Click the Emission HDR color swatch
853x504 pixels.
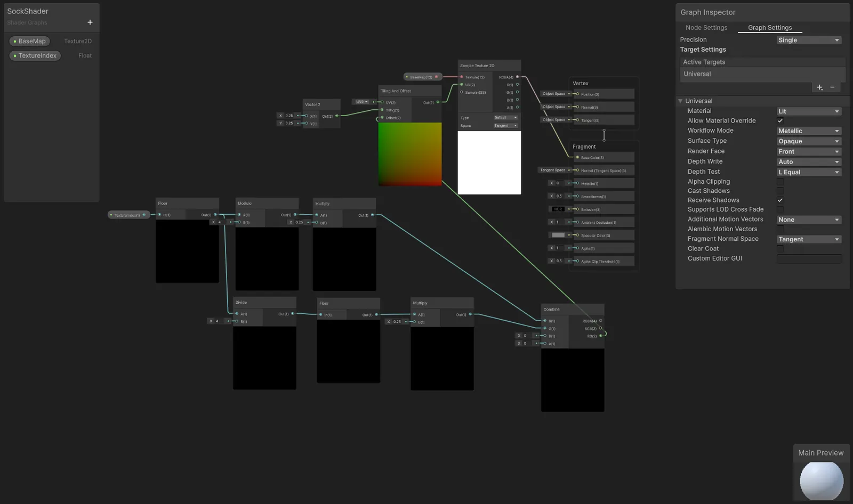(558, 209)
